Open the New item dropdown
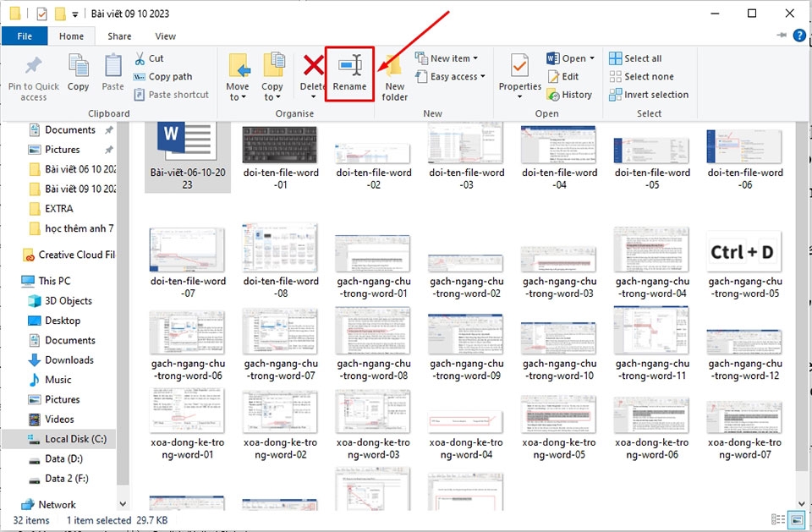 pyautogui.click(x=447, y=58)
